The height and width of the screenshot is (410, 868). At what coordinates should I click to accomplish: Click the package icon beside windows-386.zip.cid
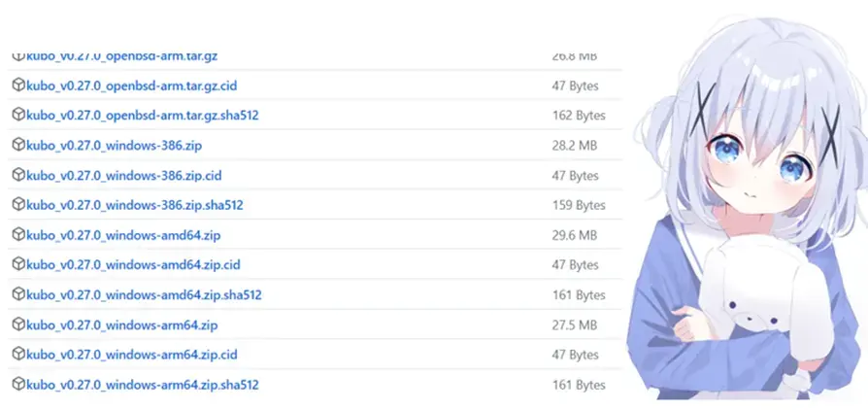[x=18, y=175]
